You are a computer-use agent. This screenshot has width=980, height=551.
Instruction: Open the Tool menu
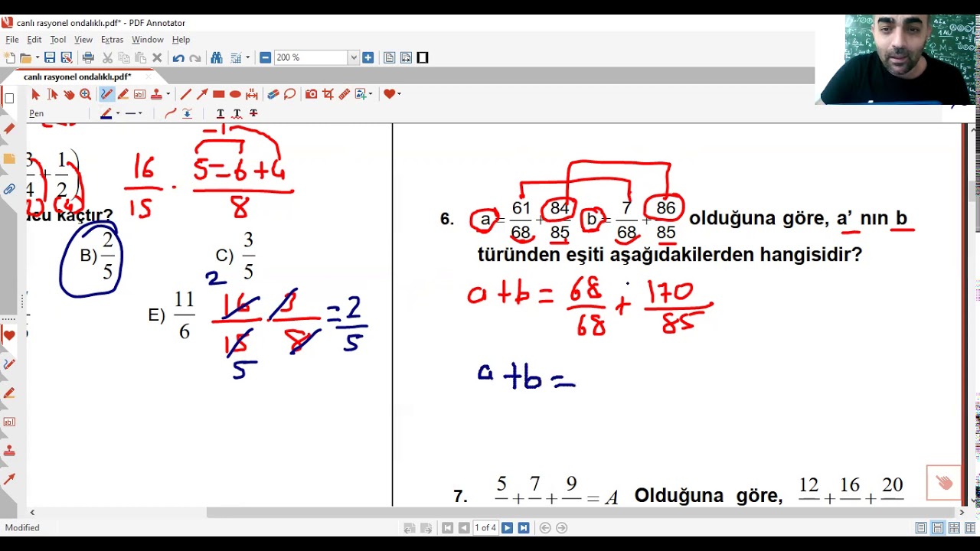coord(58,40)
